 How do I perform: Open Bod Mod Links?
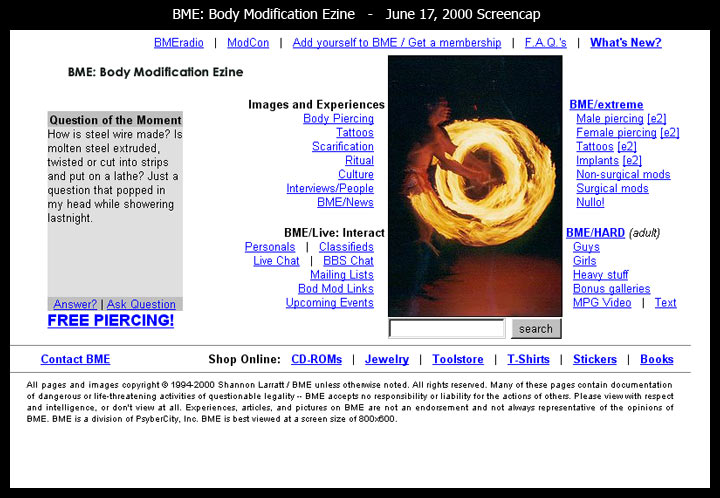click(x=336, y=289)
